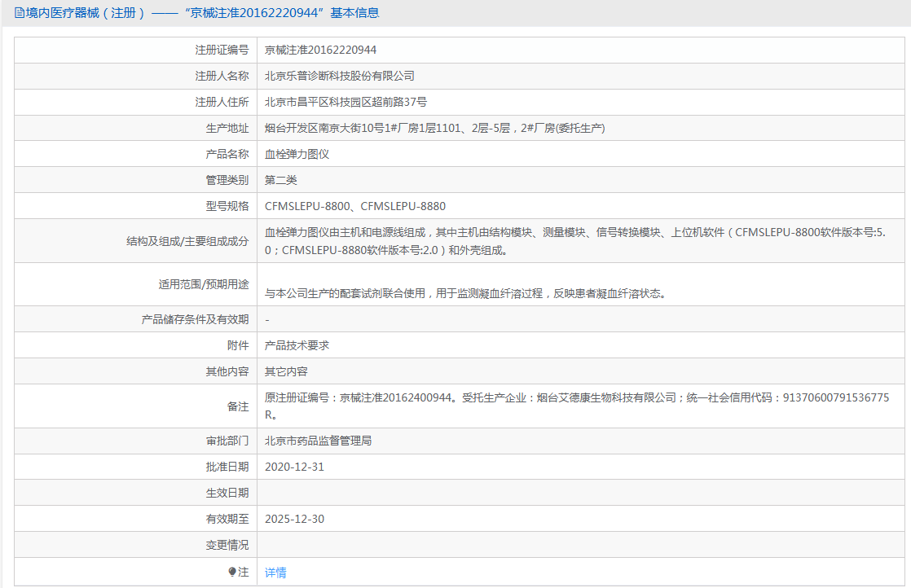The image size is (911, 588).
Task: Click the 产品名称 label
Action: point(227,155)
